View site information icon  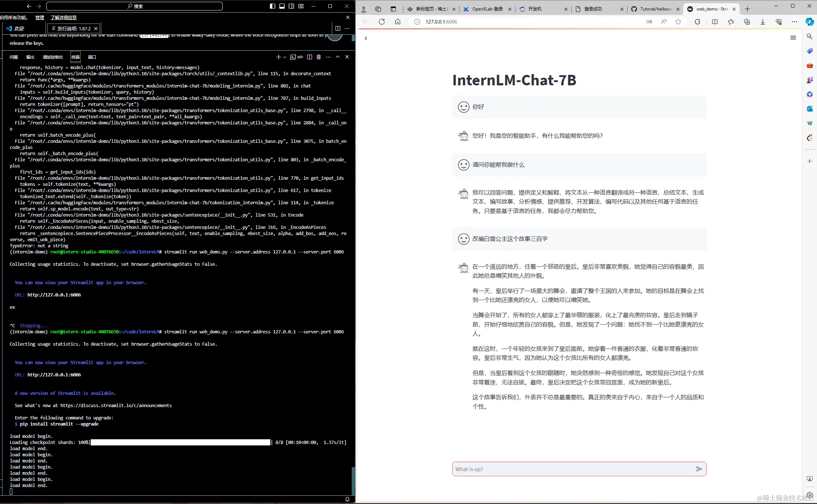tap(417, 22)
